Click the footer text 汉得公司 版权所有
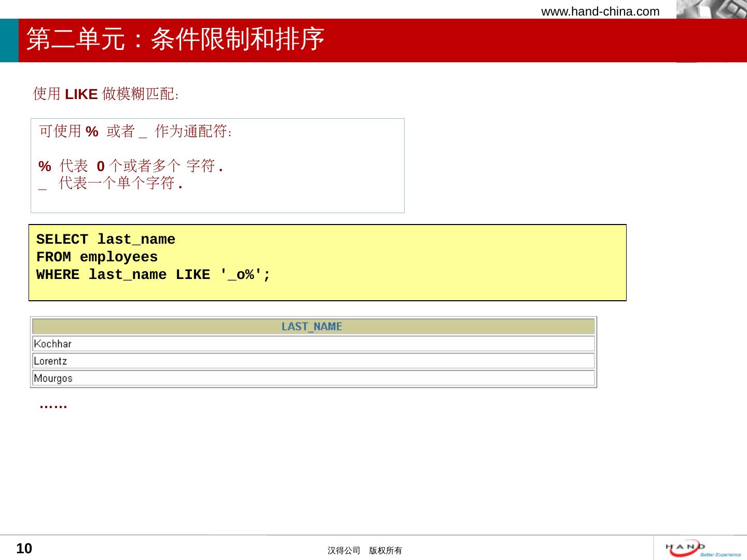This screenshot has height=560, width=747. coord(365,551)
